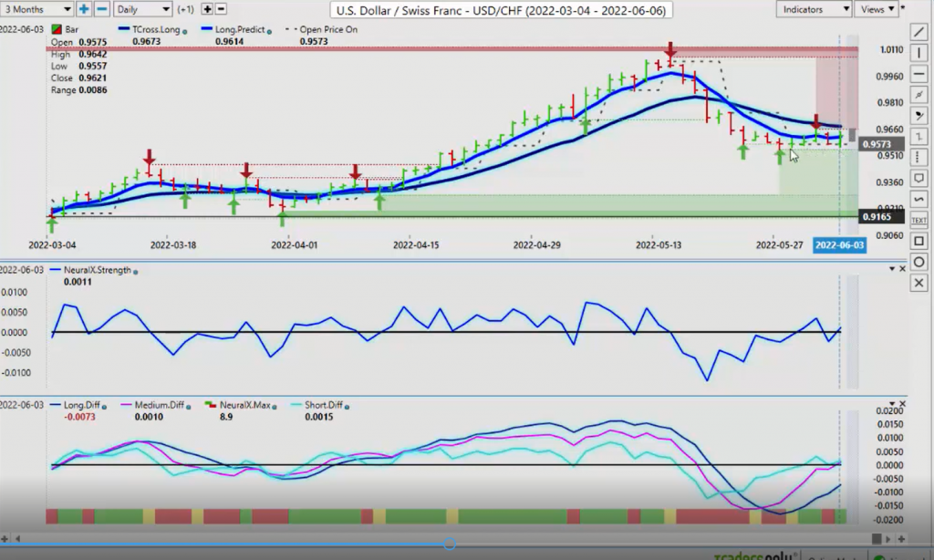Open Short.Diff settings dot
This screenshot has width=934, height=560.
[347, 406]
